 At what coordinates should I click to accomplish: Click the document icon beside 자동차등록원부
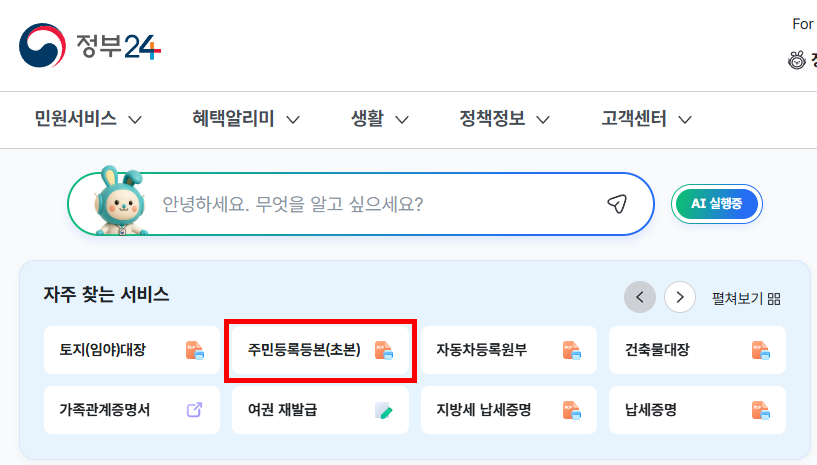click(x=571, y=350)
